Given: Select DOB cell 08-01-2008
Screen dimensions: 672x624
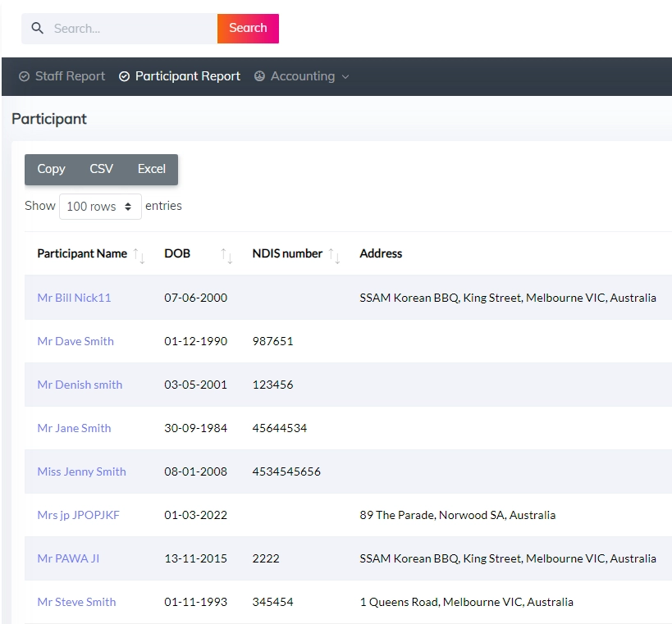Looking at the screenshot, I should (x=196, y=471).
